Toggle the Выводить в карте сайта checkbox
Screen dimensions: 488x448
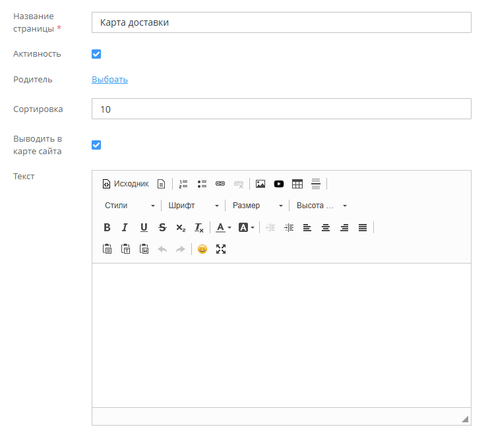click(x=96, y=145)
